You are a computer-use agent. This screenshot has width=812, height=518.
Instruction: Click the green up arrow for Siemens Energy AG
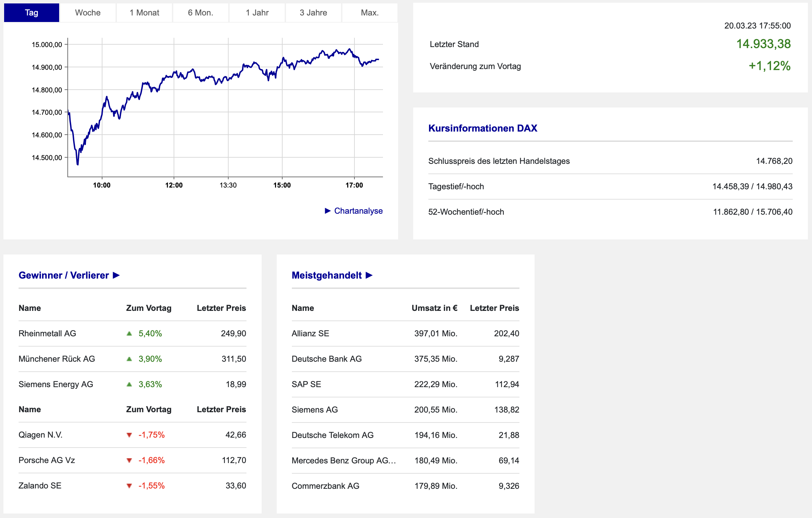[x=129, y=384]
